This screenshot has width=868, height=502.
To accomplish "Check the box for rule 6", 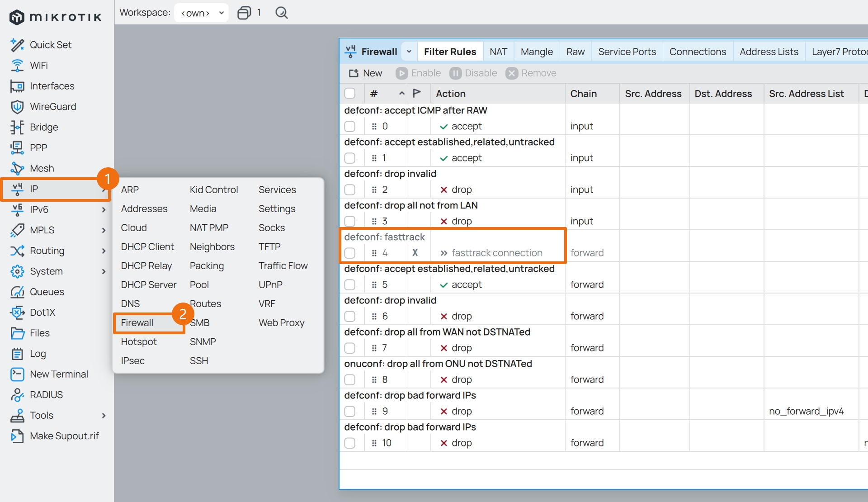I will pyautogui.click(x=350, y=316).
